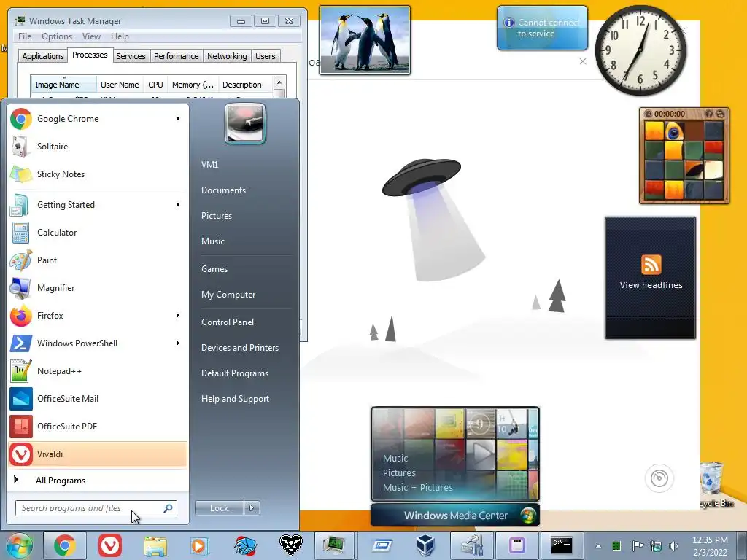Open My Computer

[x=228, y=295]
